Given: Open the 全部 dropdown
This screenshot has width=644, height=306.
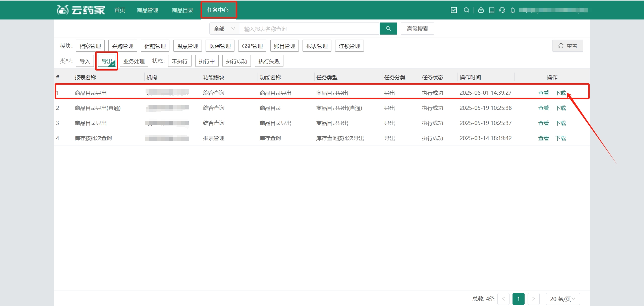Looking at the screenshot, I should tap(225, 29).
